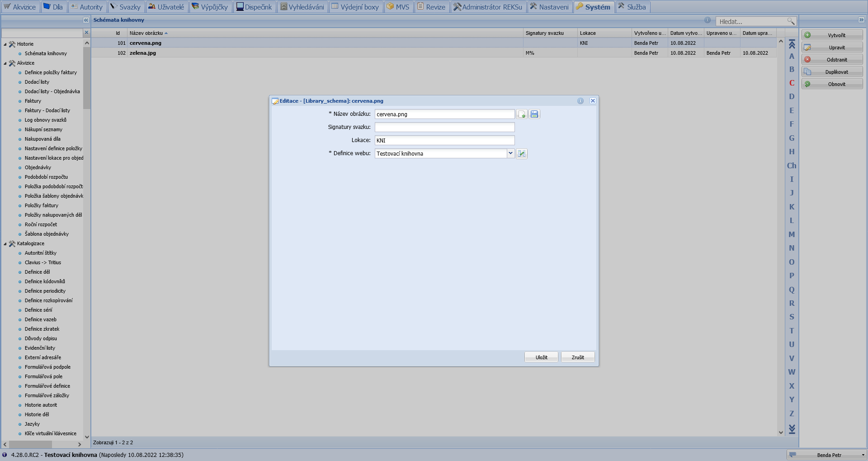Open the Nastavení tab
Screen dimensions: 868x461
tap(549, 7)
